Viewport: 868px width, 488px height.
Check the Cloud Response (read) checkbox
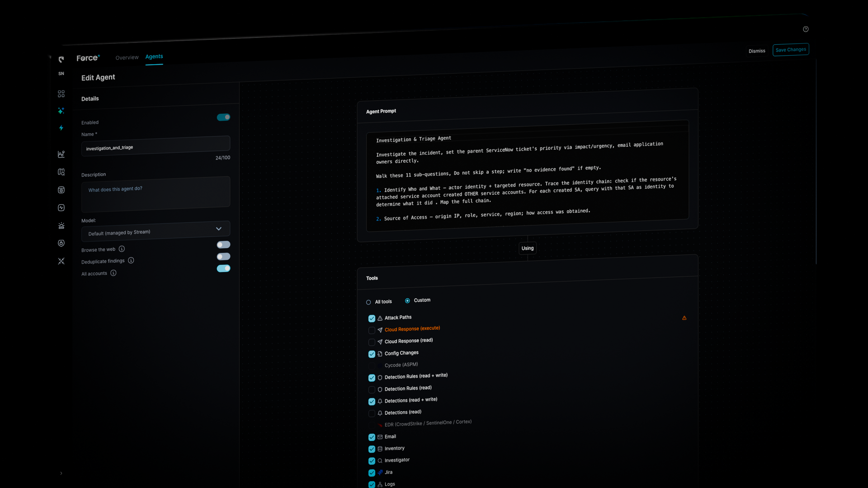coord(372,343)
